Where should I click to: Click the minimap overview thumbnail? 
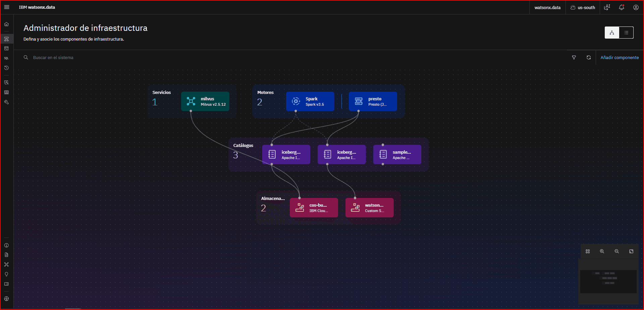click(608, 281)
